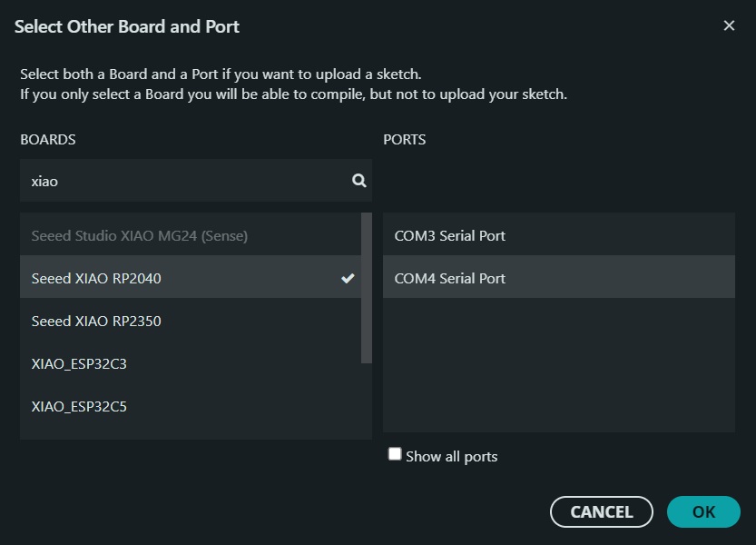Choose the Seeed XIAO RP2350 board
Viewport: 756px width, 545px height.
coord(96,321)
